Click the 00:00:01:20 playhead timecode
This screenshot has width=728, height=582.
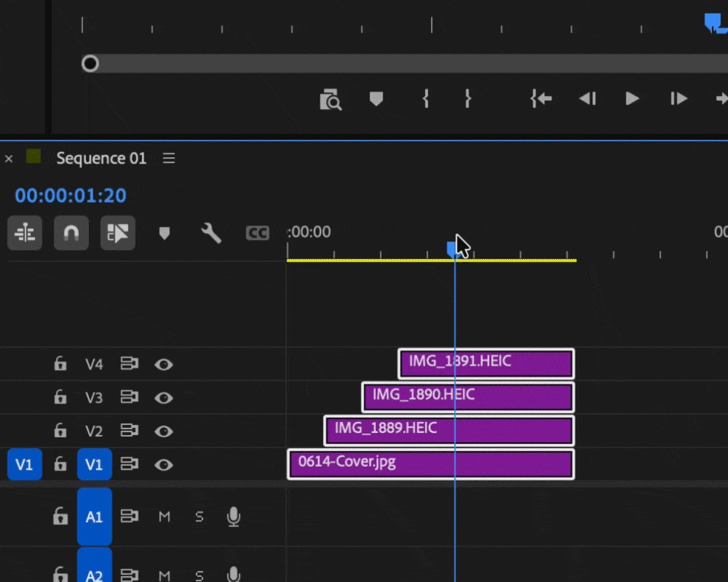tap(71, 196)
